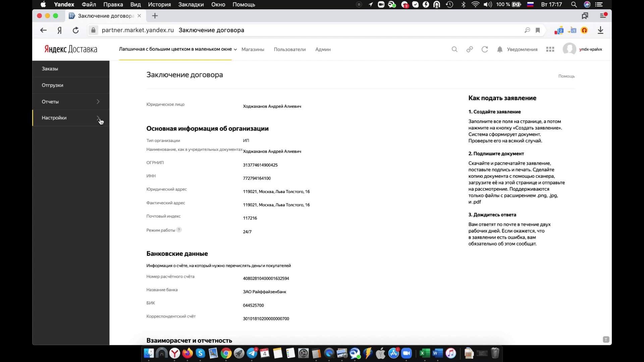
Task: Click the Режим работы question mark hint
Action: [x=179, y=230]
